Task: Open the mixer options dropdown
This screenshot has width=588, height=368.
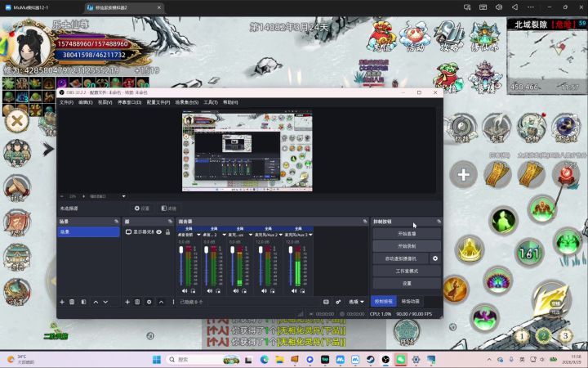Action: coord(356,302)
